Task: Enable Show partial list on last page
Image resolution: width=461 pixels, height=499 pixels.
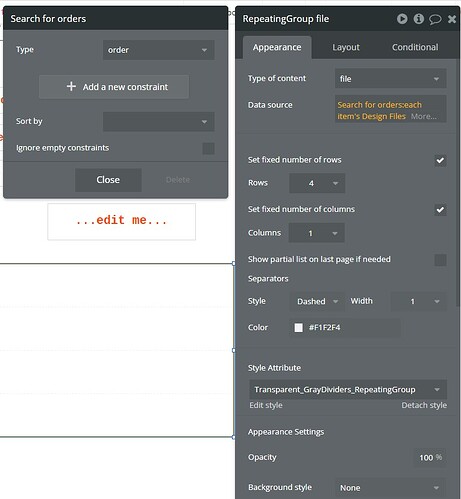Action: (x=440, y=260)
